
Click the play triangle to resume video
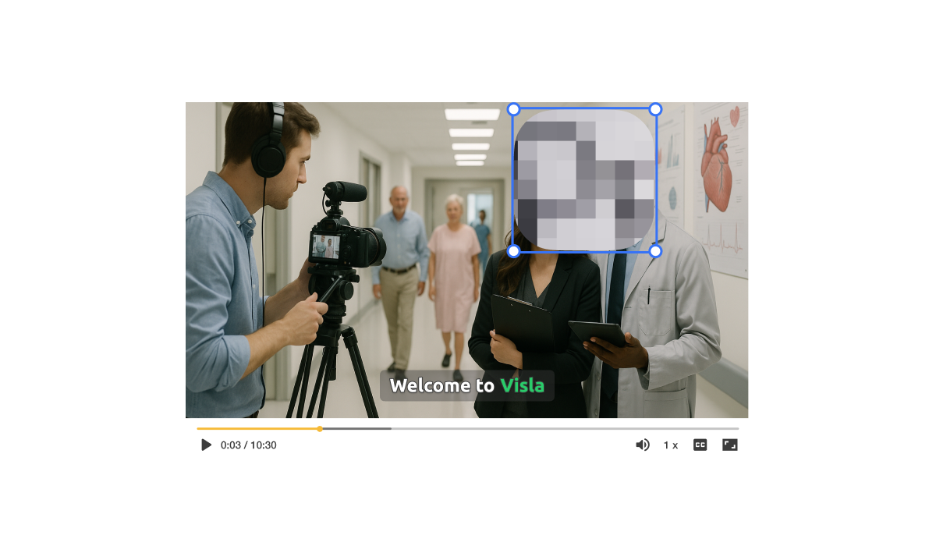click(205, 445)
